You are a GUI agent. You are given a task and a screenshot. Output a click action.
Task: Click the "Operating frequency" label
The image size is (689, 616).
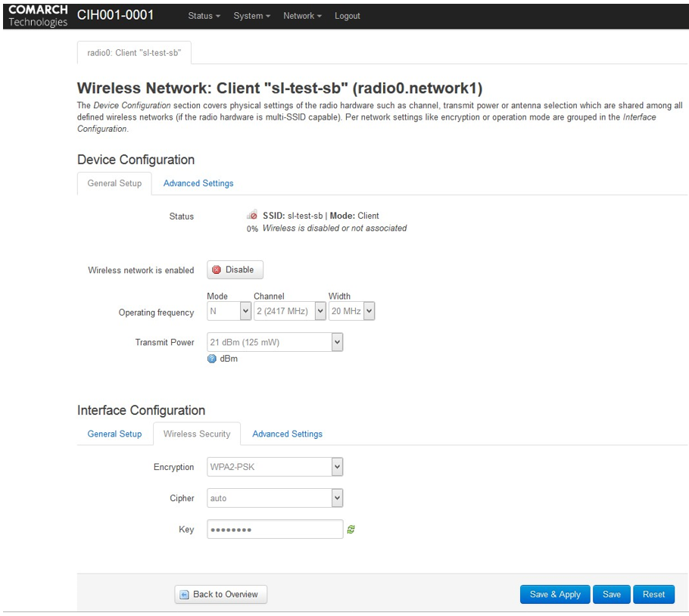pyautogui.click(x=156, y=313)
